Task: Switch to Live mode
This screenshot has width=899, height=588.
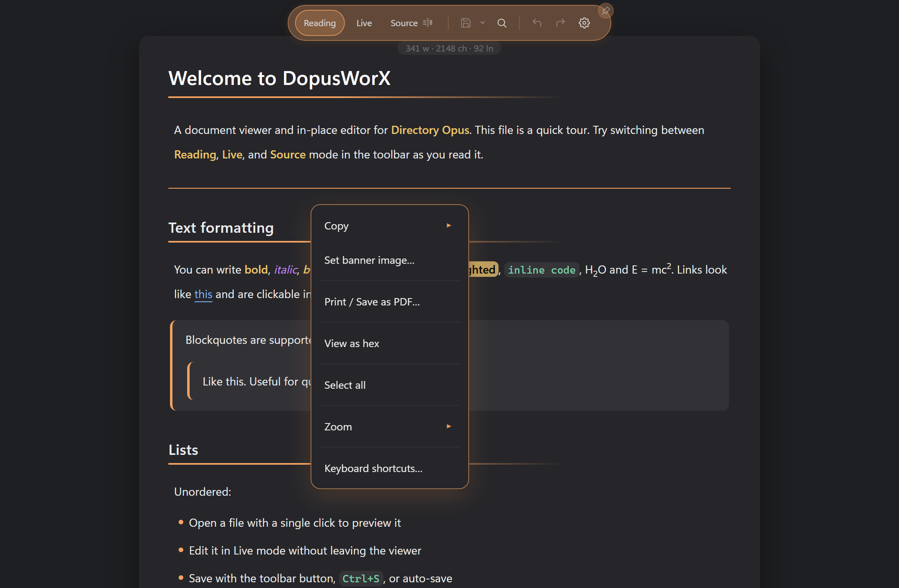Action: (364, 23)
